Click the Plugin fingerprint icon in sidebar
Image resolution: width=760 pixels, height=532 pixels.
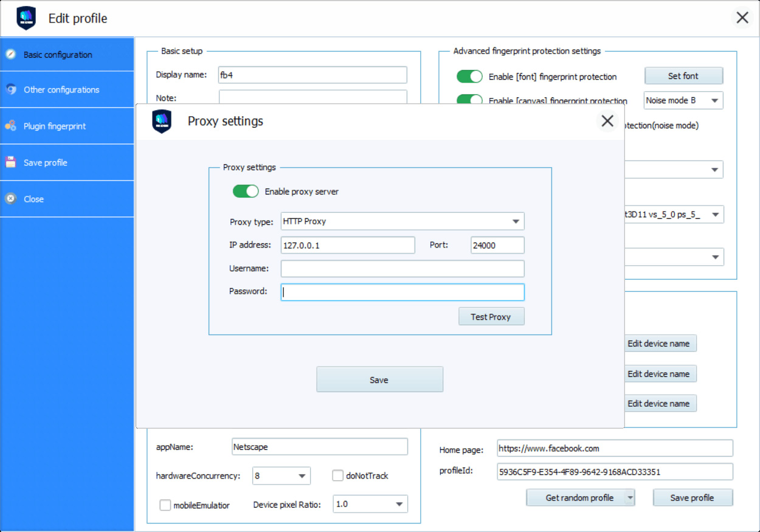(x=10, y=126)
